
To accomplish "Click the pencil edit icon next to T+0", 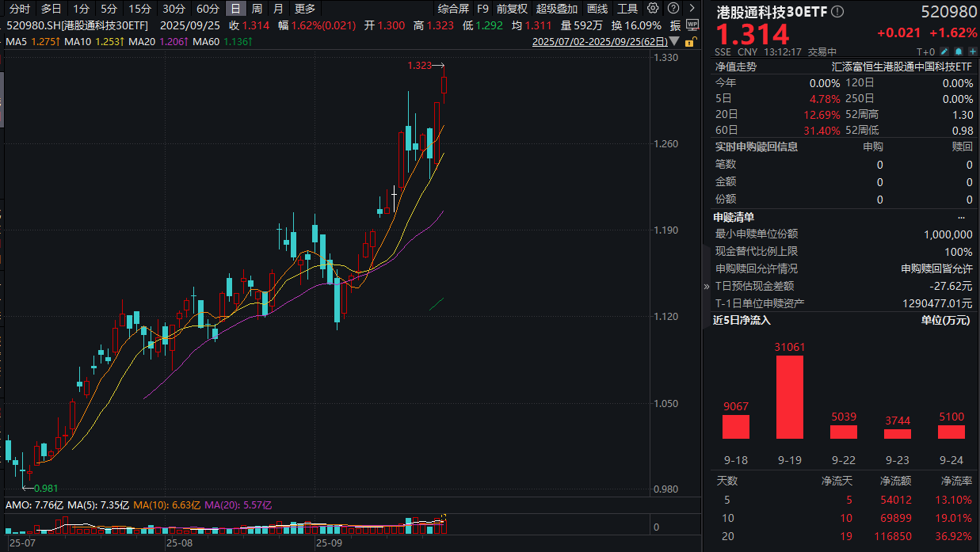I will tap(944, 51).
